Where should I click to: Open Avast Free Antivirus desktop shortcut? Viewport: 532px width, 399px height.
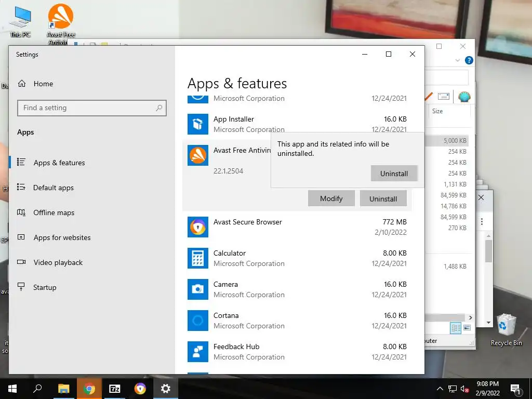(x=61, y=24)
